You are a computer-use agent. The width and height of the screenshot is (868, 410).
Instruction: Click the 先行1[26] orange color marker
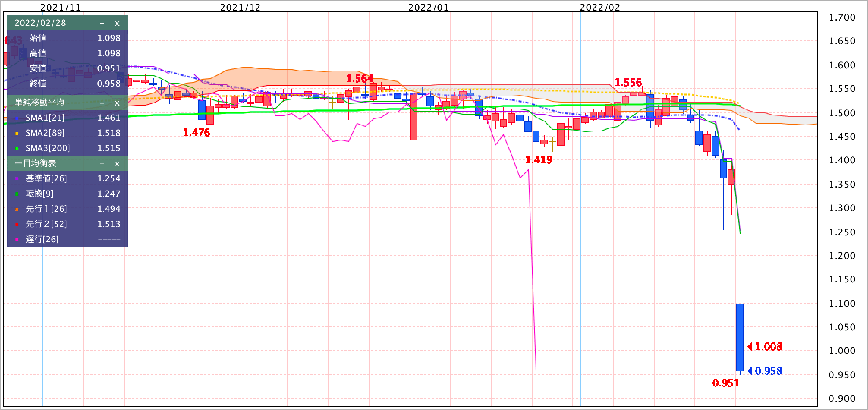coord(17,210)
